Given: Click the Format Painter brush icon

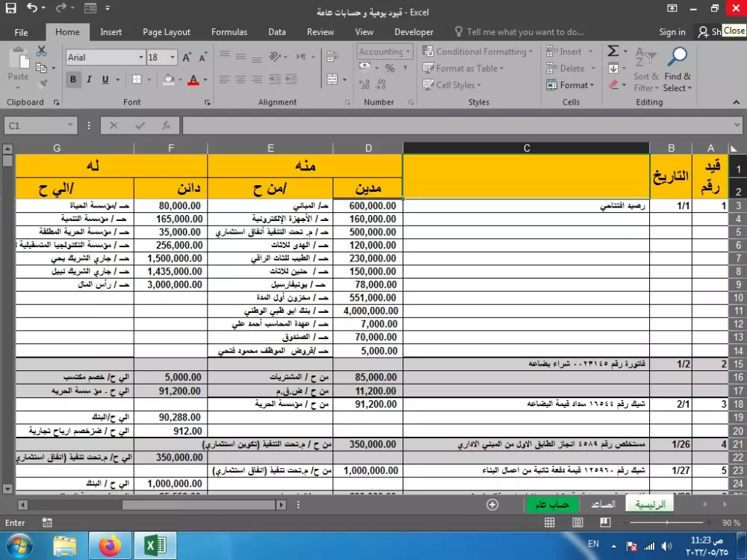Looking at the screenshot, I should click(x=43, y=84).
